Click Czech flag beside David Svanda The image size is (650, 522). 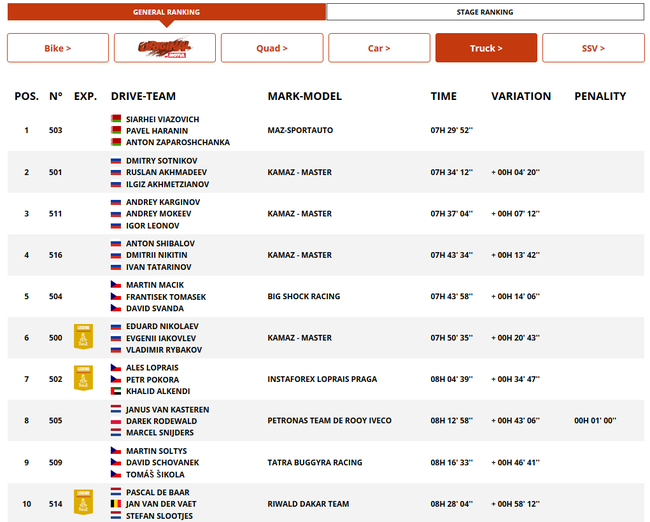(116, 308)
